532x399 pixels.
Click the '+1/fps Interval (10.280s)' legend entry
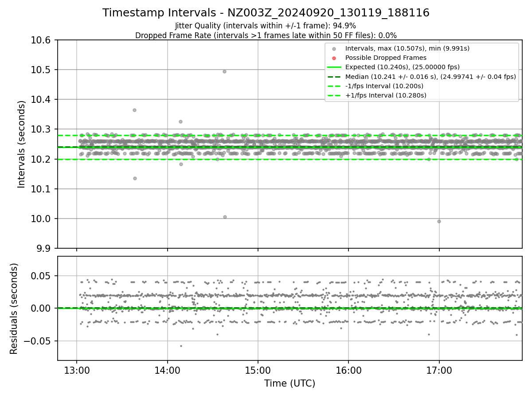(x=386, y=95)
